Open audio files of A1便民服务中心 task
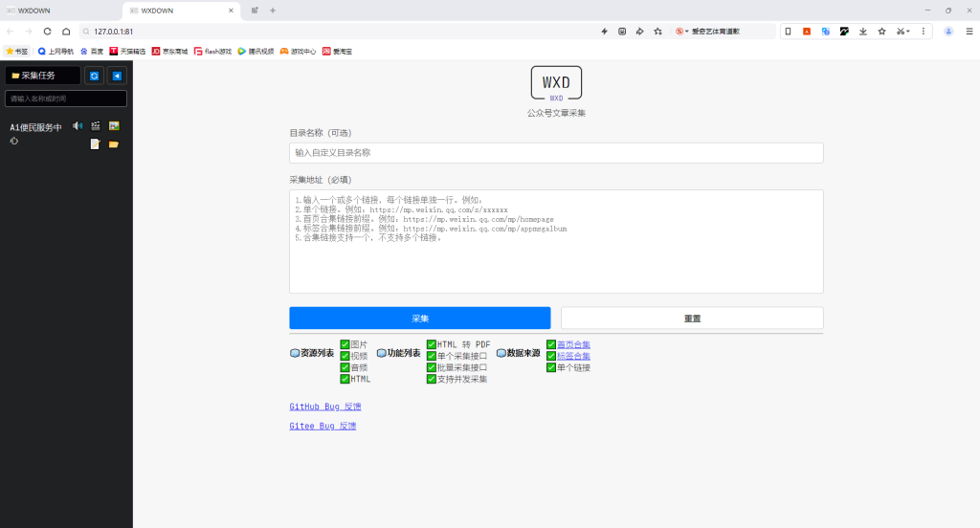This screenshot has width=980, height=528. pyautogui.click(x=78, y=126)
